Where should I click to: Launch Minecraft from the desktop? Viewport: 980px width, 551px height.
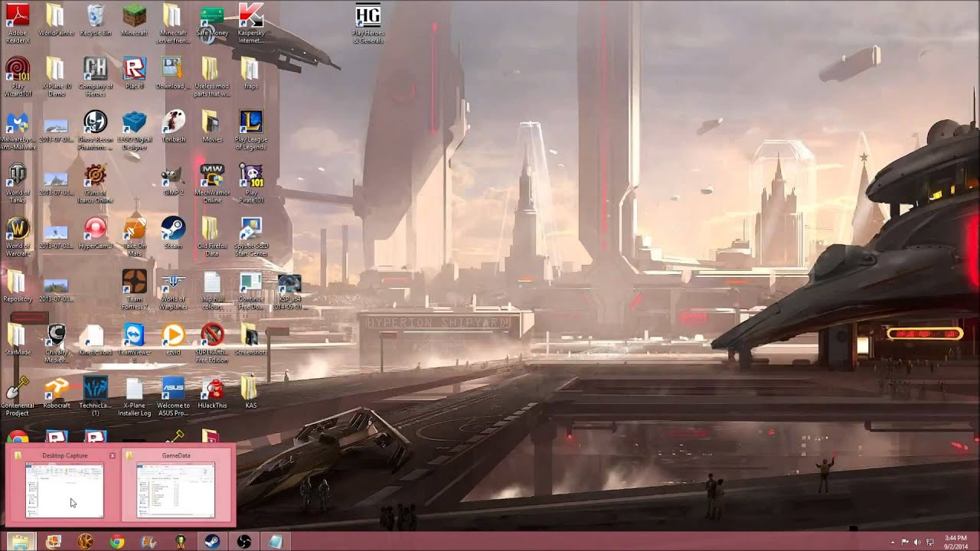coord(134,21)
